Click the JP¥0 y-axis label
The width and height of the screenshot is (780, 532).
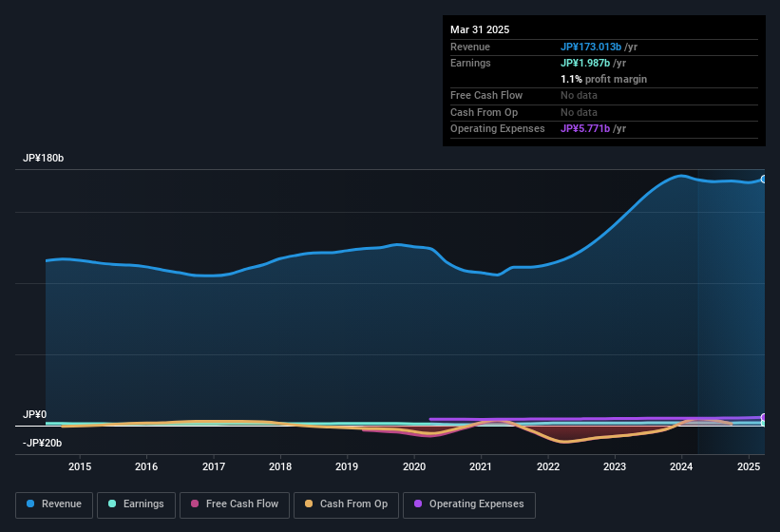pyautogui.click(x=35, y=414)
